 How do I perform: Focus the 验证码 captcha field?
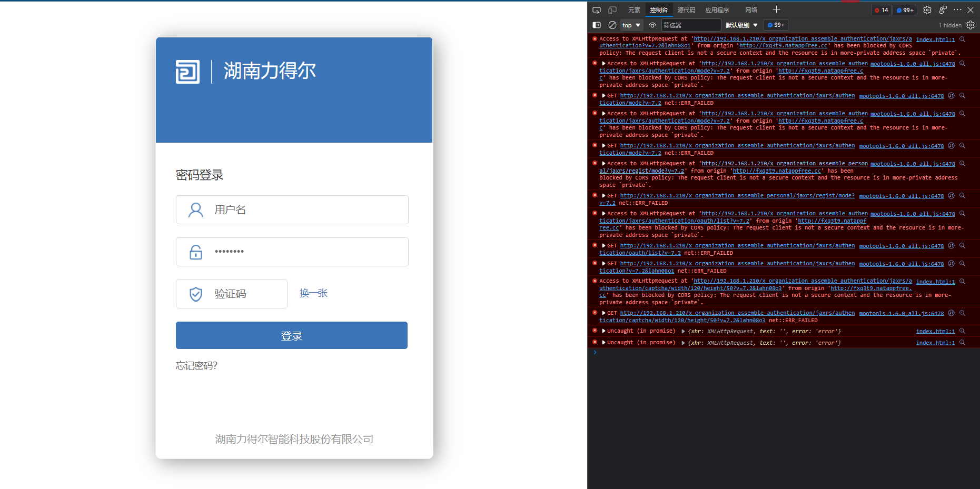(x=232, y=294)
